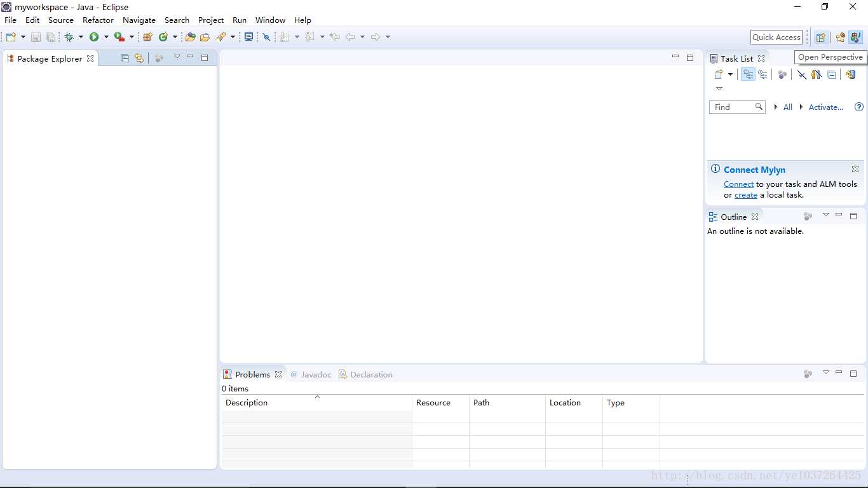Screen dimensions: 868x488
Task: Open the New wizard dropdown arrow
Action: (x=23, y=37)
